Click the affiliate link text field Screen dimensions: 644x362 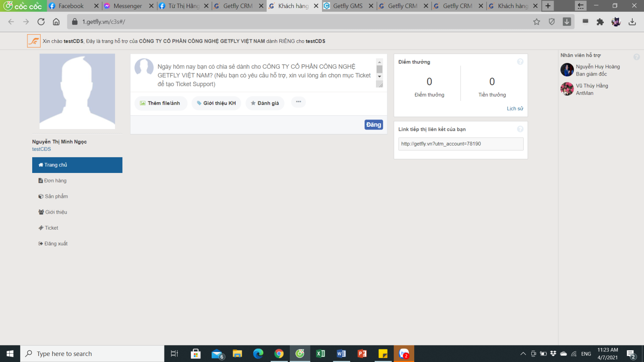tap(460, 144)
